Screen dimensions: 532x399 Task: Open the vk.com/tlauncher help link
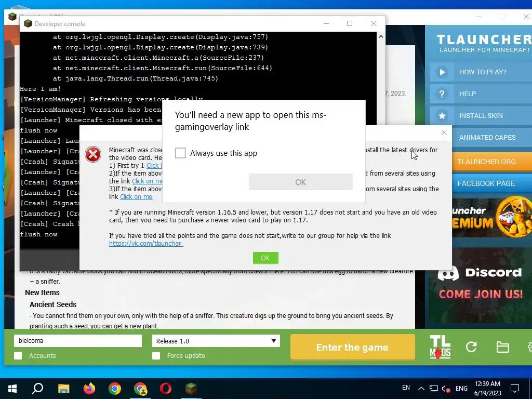pyautogui.click(x=146, y=243)
